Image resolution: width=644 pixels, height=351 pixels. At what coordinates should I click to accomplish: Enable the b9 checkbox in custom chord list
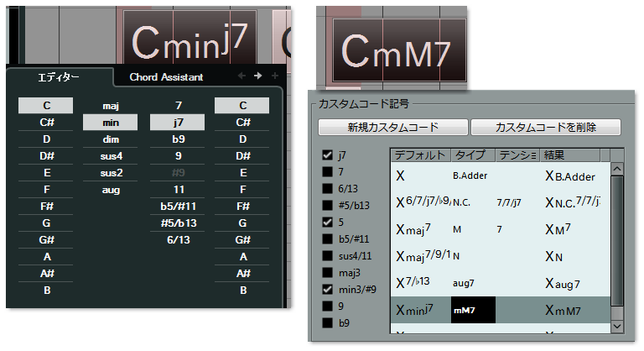pos(327,323)
